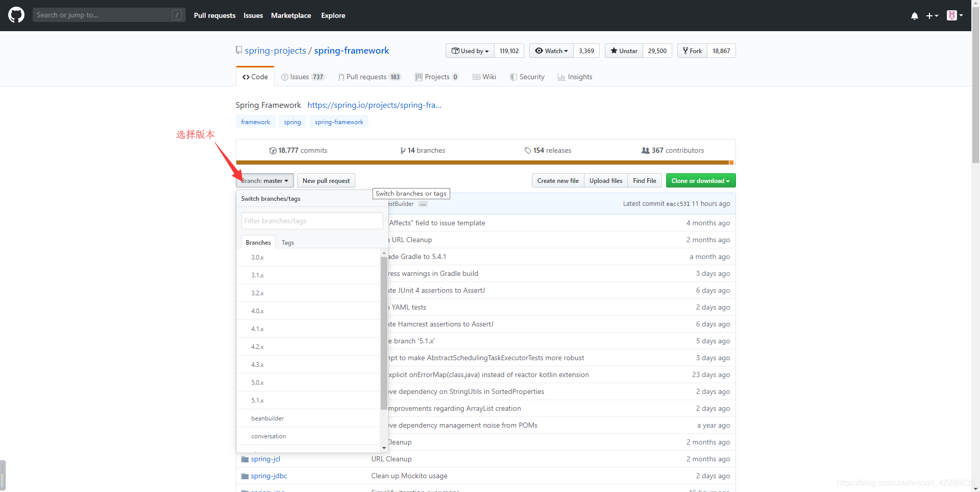Expand Clone or download menu

[700, 180]
